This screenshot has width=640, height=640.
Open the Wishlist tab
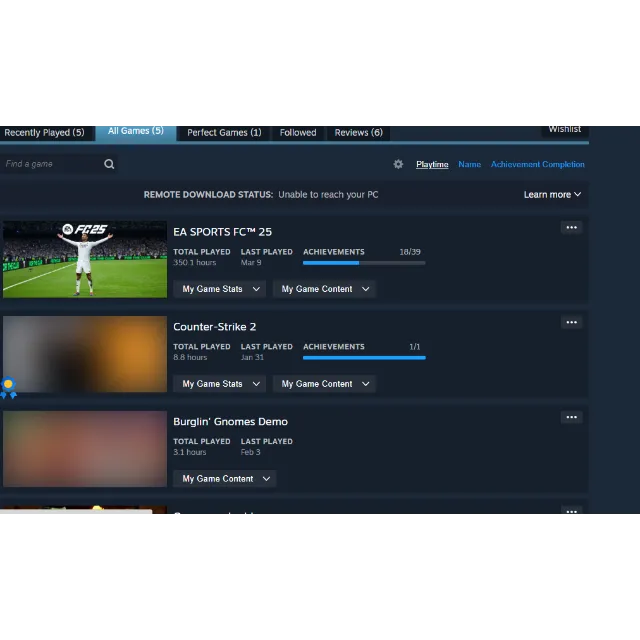pos(564,130)
